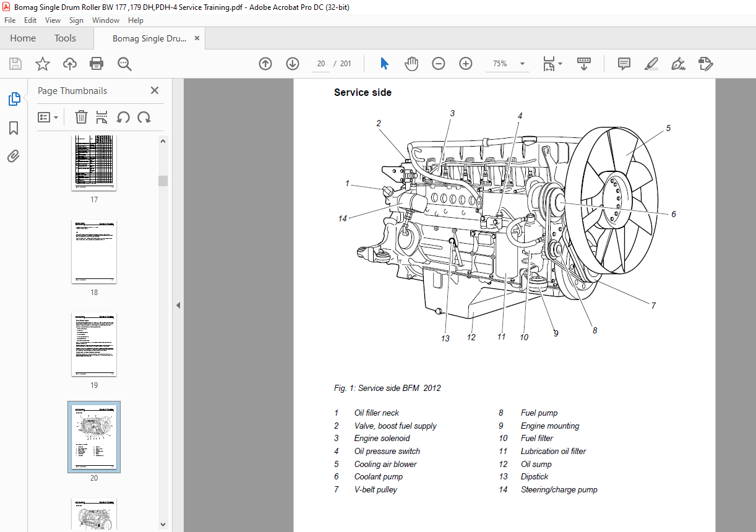Open thumbnail options dropdown
The width and height of the screenshot is (756, 532).
click(48, 117)
